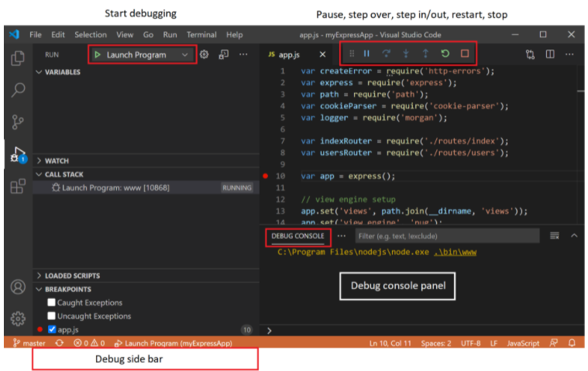The height and width of the screenshot is (371, 588).
Task: Split the editor to the right
Action: [550, 54]
